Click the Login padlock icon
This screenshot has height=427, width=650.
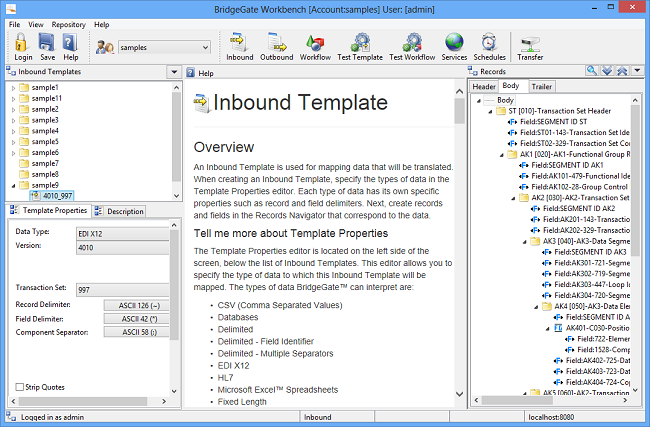[x=22, y=41]
